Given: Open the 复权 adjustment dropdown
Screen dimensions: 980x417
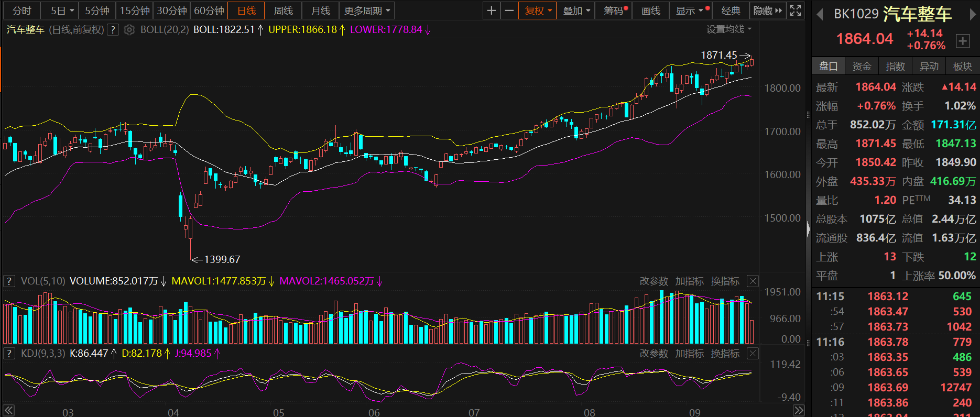Looking at the screenshot, I should pos(538,10).
